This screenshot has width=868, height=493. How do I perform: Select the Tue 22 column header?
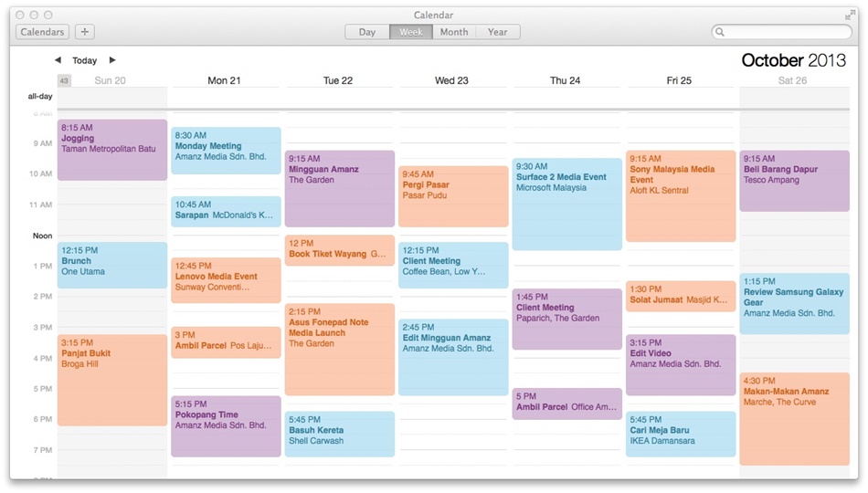[338, 80]
